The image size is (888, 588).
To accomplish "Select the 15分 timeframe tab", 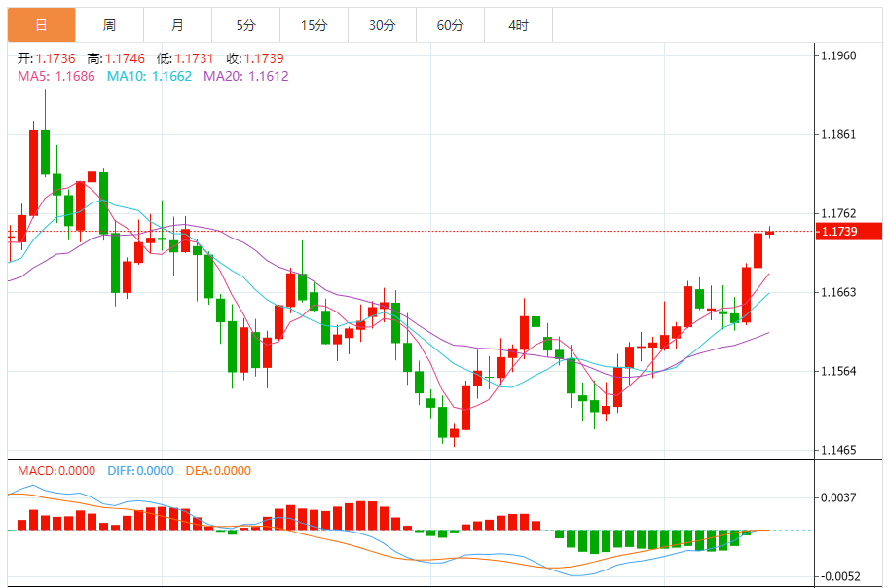I will (x=314, y=25).
